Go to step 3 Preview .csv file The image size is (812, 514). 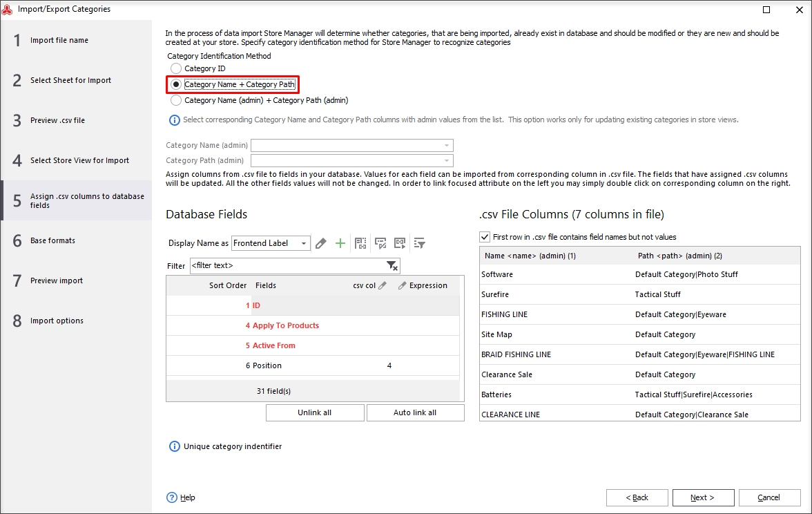point(76,120)
